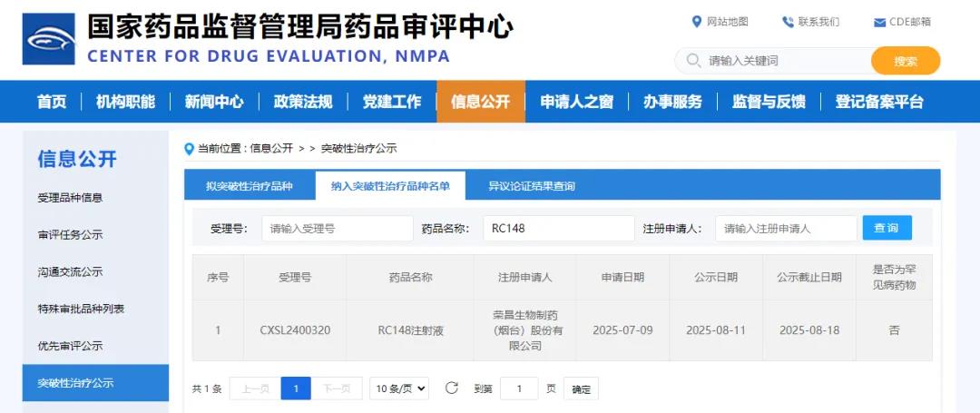Open 特殊审批品种列表 in the sidebar
The height and width of the screenshot is (413, 980).
[x=81, y=309]
